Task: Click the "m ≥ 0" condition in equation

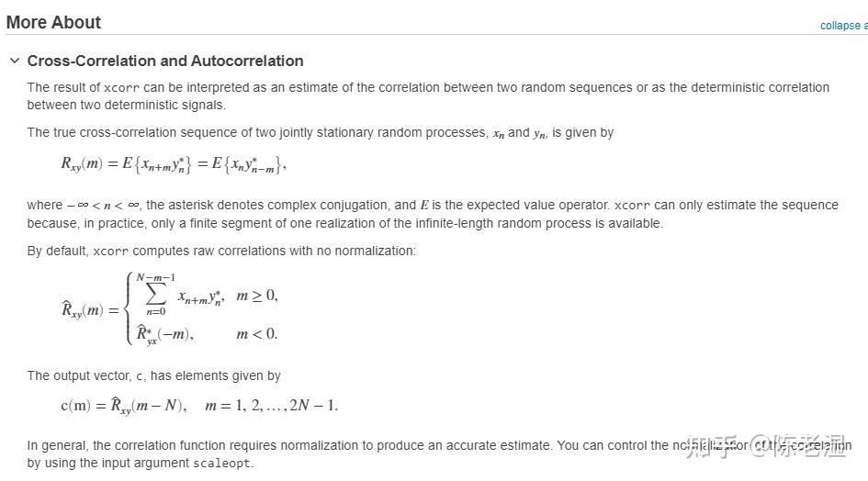Action: 256,296
